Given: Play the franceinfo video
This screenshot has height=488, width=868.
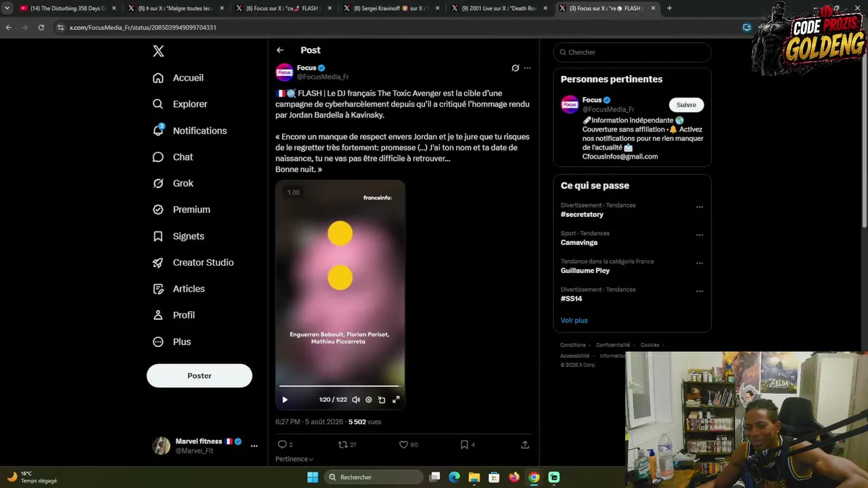Looking at the screenshot, I should coord(285,400).
